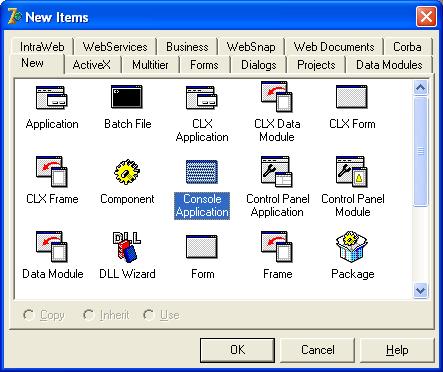Choose the CLX Frame icon
The height and width of the screenshot is (372, 443).
click(52, 172)
